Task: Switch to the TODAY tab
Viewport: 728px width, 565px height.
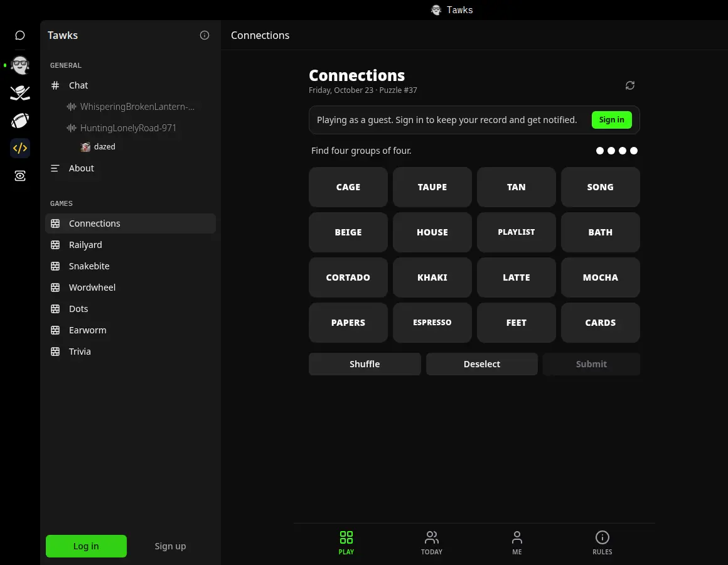Action: click(x=432, y=543)
